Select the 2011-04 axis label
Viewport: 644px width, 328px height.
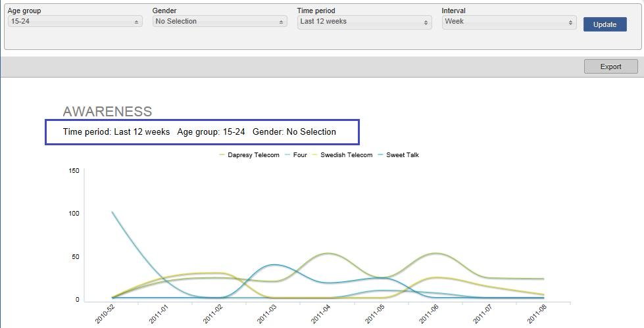(321, 315)
